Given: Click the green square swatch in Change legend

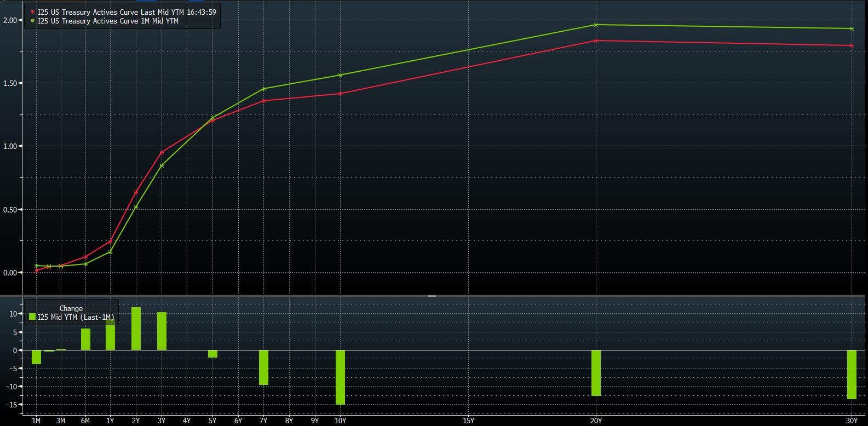Looking at the screenshot, I should pos(32,317).
